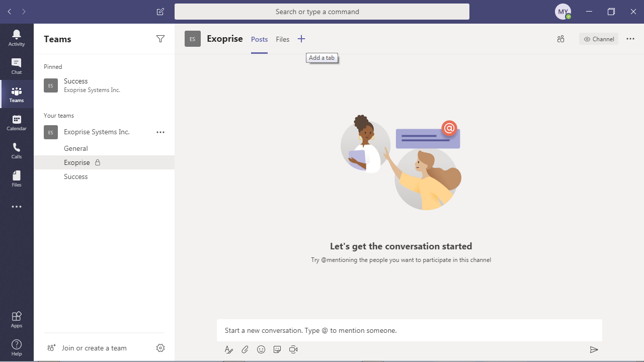Click the Your teams section label
The width and height of the screenshot is (644, 362).
(59, 116)
